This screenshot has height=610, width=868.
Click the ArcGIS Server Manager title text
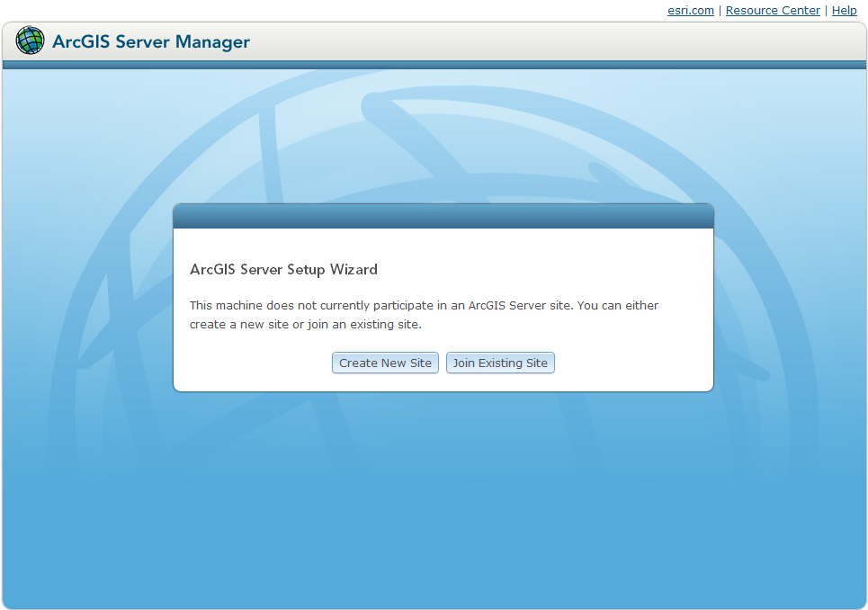[151, 42]
